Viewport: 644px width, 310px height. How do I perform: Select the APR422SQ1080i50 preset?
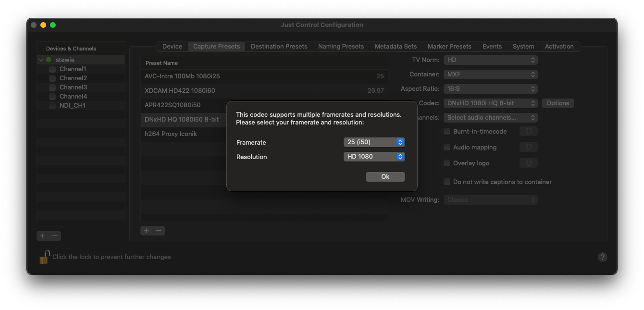click(x=184, y=105)
